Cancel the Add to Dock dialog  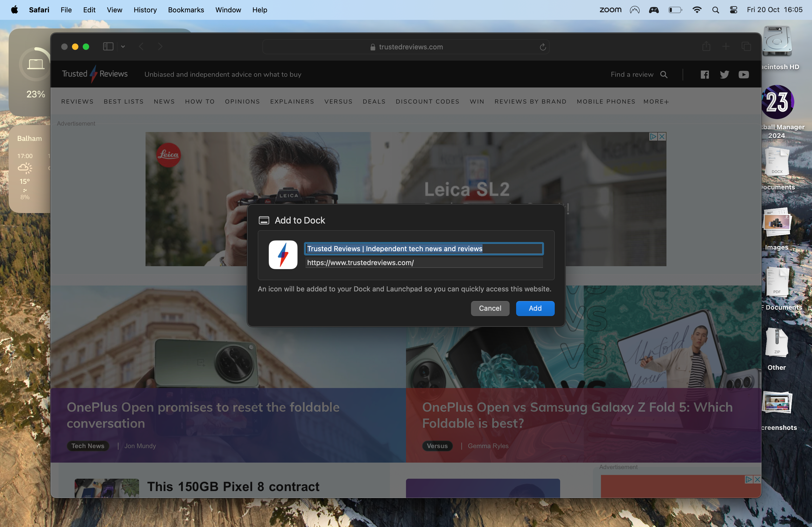[x=490, y=308]
